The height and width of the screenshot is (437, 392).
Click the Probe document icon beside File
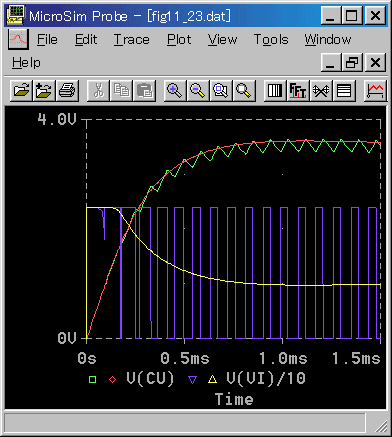18,39
